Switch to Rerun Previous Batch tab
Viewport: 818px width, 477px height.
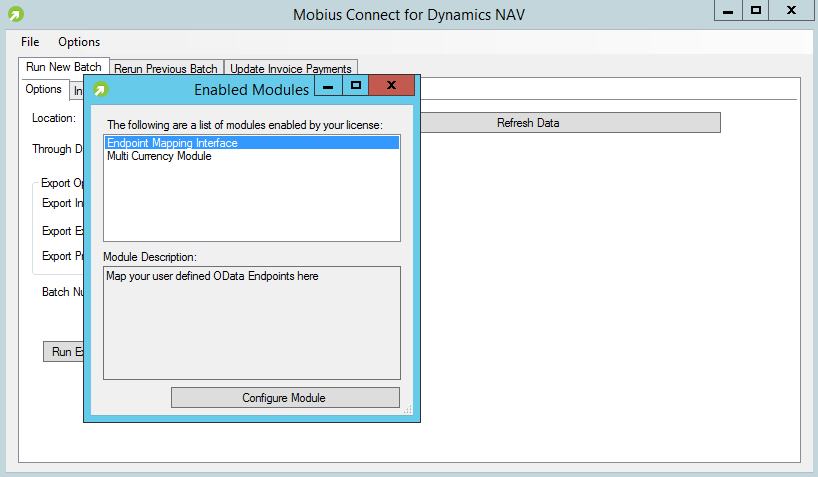coord(166,68)
